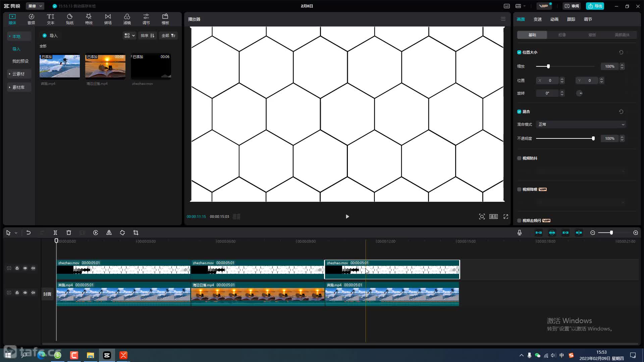Enter fullscreen preview in the player
Screen dimensions: 644x362
pos(506,217)
